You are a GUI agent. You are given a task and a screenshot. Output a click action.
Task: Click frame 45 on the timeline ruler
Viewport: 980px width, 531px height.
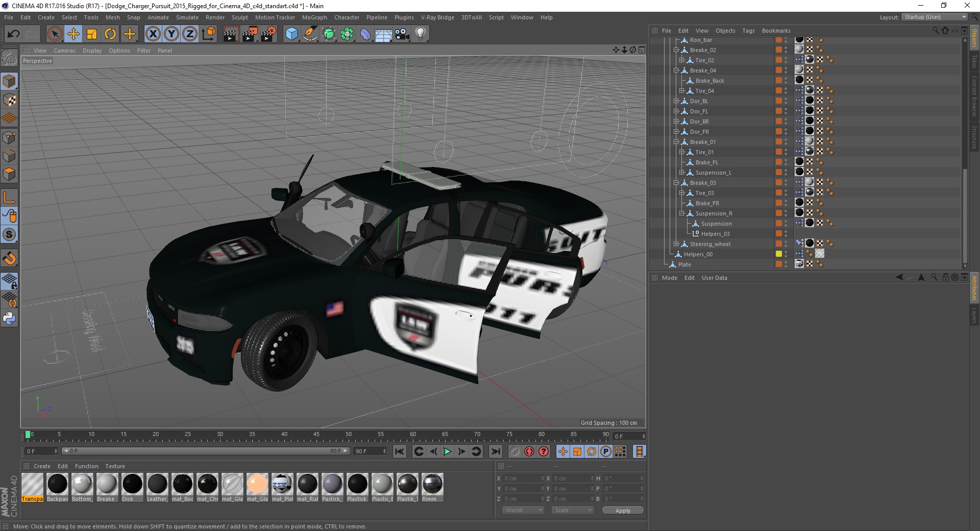click(x=316, y=436)
